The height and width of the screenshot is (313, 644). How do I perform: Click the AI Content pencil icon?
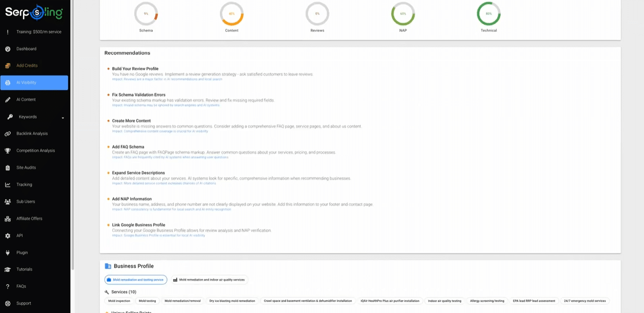coord(7,100)
